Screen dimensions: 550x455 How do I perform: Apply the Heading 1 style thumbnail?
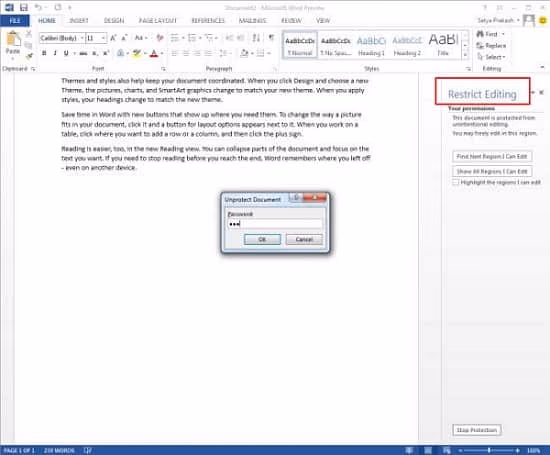pyautogui.click(x=371, y=45)
